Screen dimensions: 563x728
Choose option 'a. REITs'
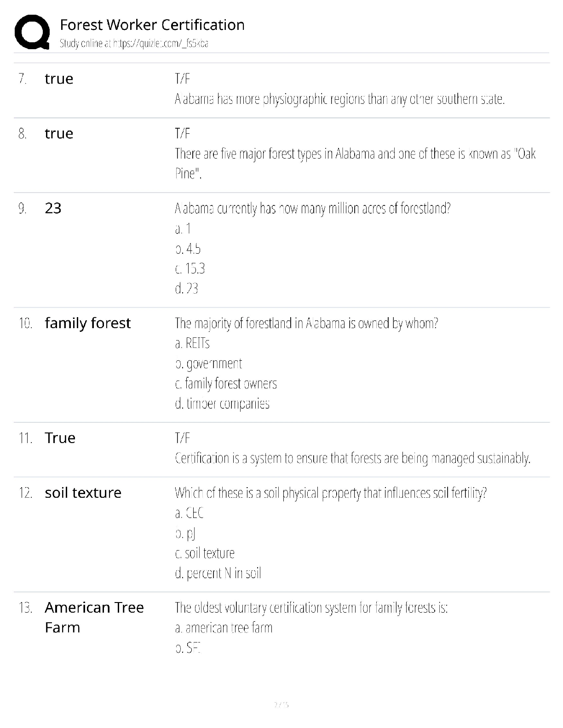coord(192,343)
